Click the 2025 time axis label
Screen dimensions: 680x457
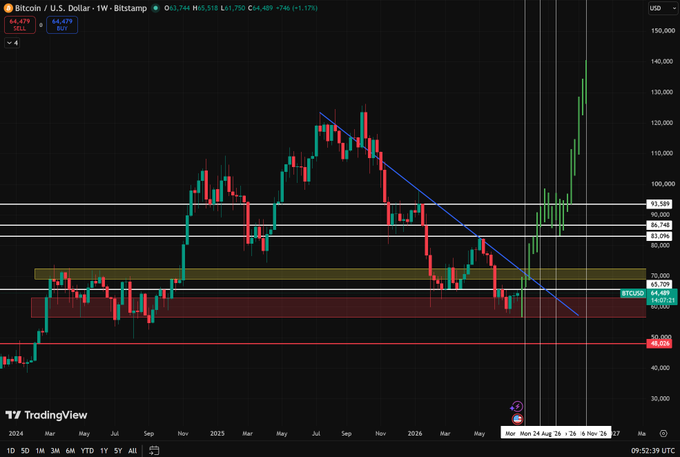pyautogui.click(x=217, y=433)
